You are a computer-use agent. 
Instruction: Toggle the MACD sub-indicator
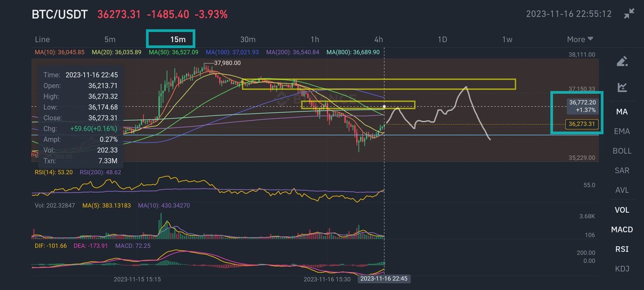tap(622, 229)
